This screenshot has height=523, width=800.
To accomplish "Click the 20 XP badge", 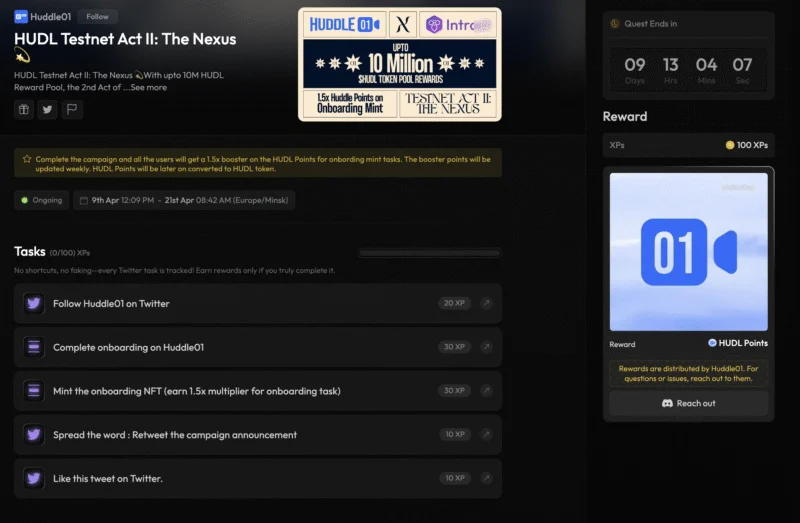I will point(454,303).
